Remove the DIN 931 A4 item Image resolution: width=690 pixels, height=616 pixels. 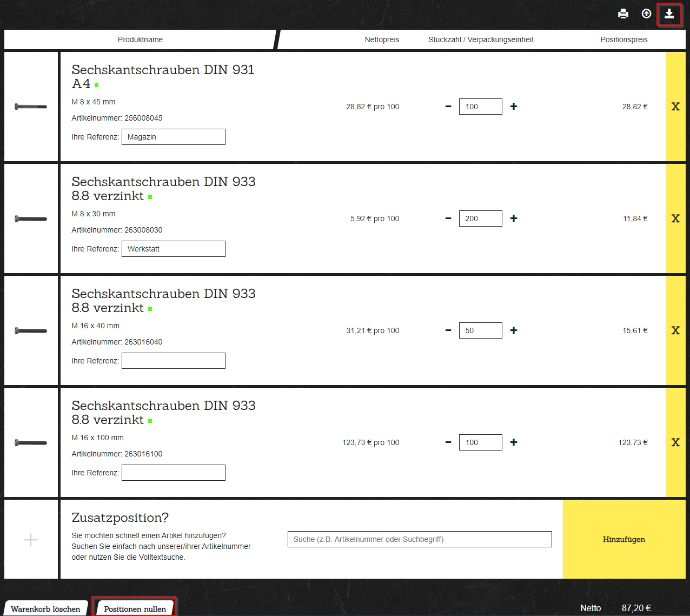[675, 107]
